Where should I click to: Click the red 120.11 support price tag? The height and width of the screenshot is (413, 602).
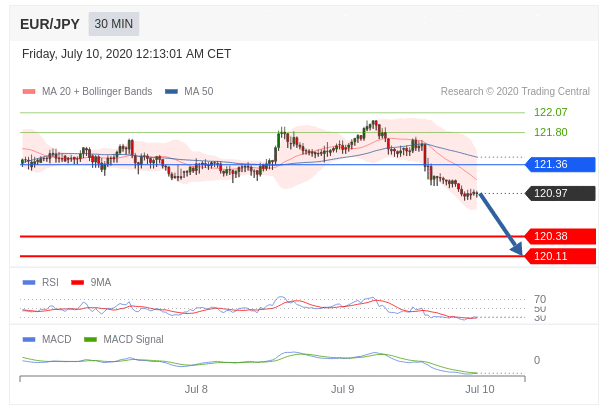(x=560, y=256)
